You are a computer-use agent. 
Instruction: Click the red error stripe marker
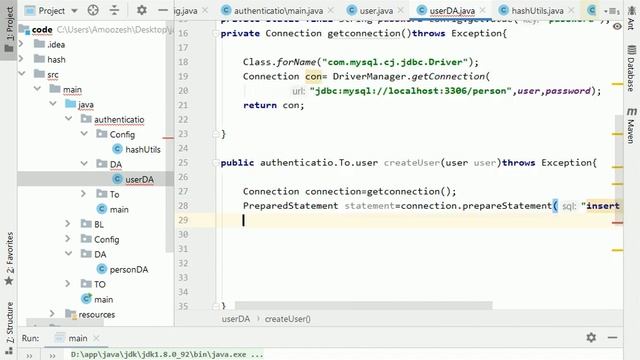(618, 223)
